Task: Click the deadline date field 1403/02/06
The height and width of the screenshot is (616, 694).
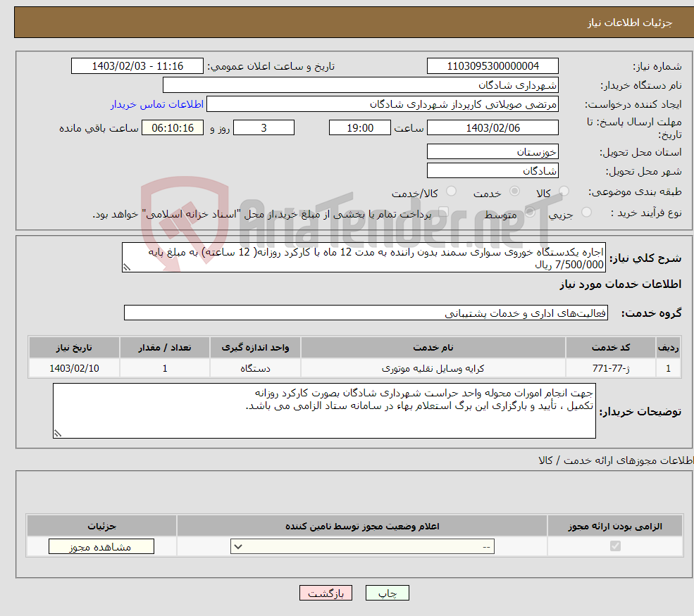Action: coord(492,128)
